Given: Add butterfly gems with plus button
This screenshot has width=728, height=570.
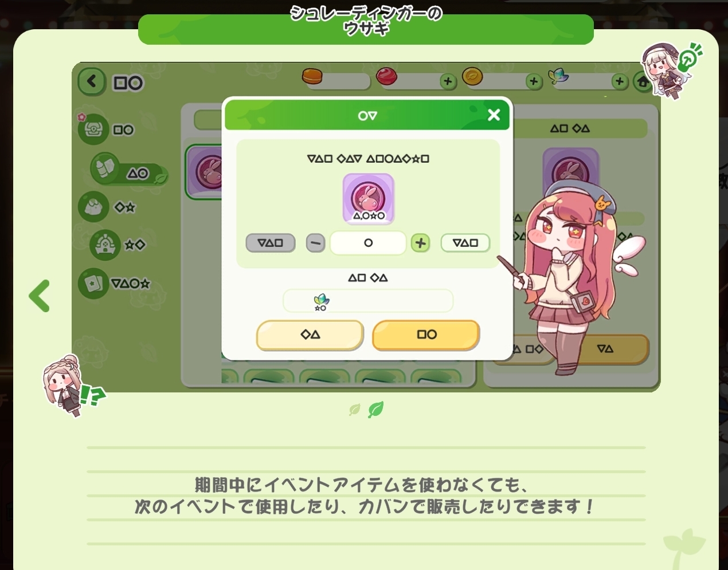Looking at the screenshot, I should (x=619, y=82).
